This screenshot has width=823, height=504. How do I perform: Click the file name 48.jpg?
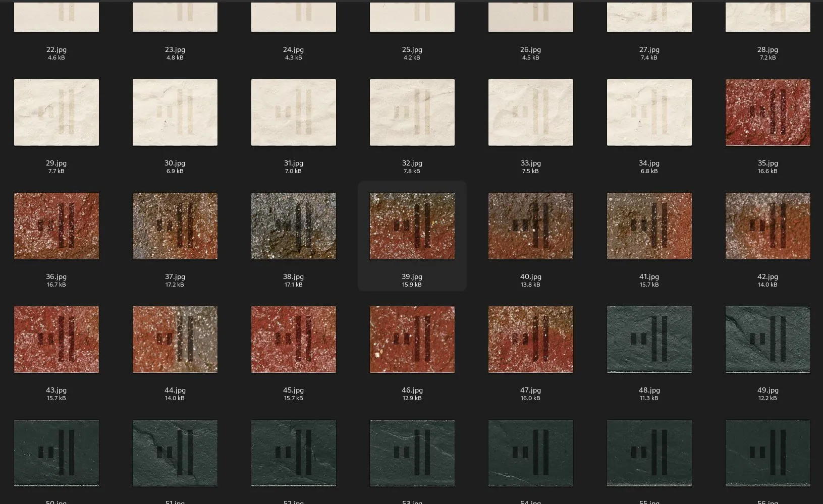pos(649,390)
